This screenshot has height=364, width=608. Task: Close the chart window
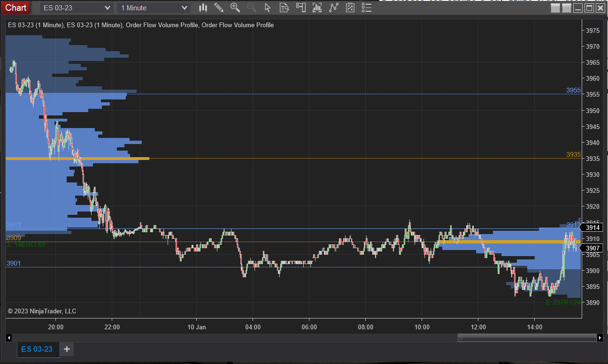pos(600,8)
